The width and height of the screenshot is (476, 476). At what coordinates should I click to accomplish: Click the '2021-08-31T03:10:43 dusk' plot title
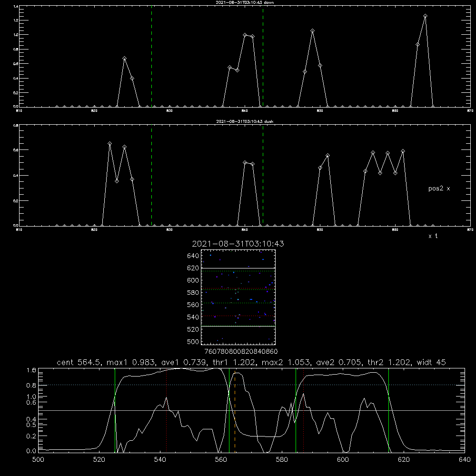[x=245, y=121]
